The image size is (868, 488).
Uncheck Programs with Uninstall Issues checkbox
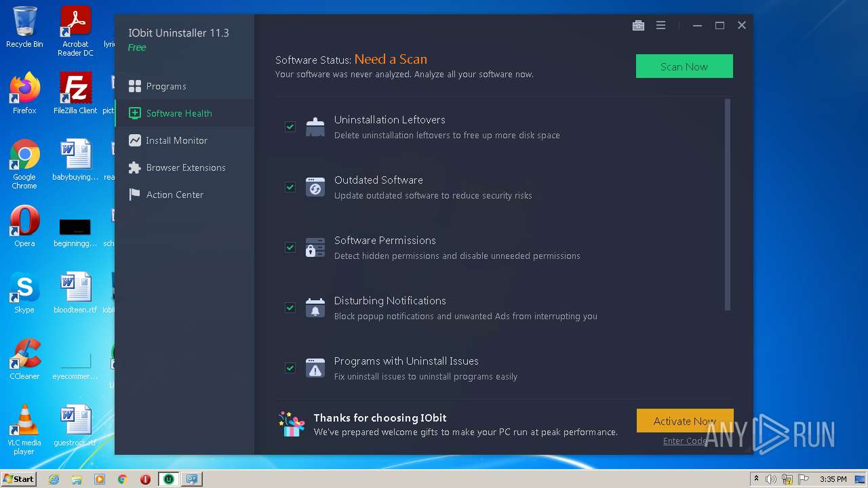[290, 368]
